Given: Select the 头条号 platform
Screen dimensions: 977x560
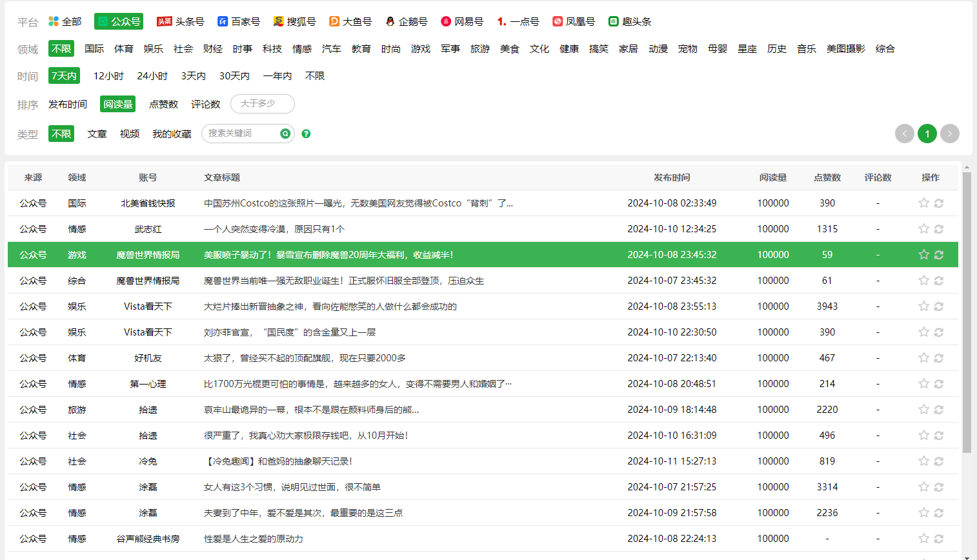Looking at the screenshot, I should [181, 21].
